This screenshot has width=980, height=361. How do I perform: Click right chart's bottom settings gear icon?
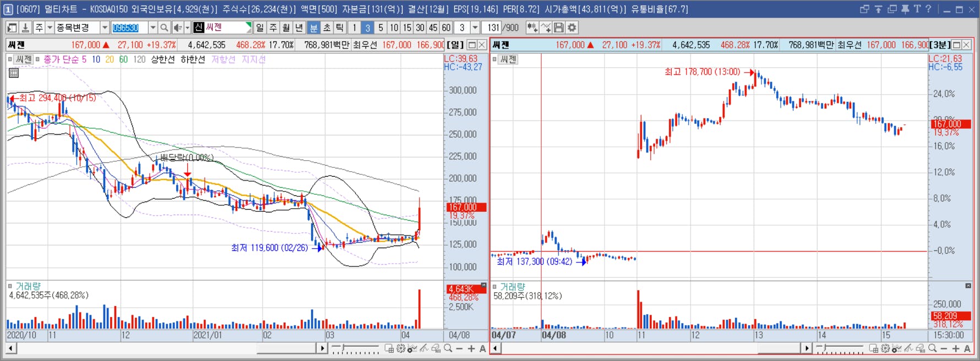(x=885, y=348)
